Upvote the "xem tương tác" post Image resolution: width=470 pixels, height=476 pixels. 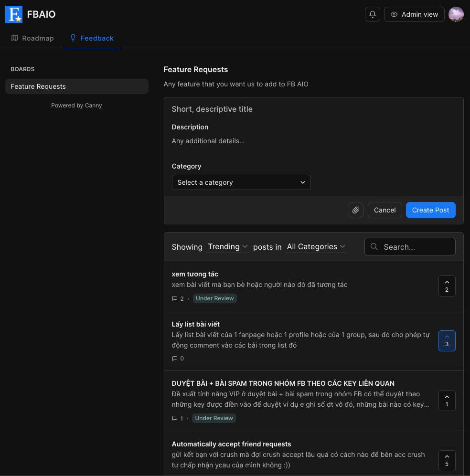pyautogui.click(x=447, y=286)
